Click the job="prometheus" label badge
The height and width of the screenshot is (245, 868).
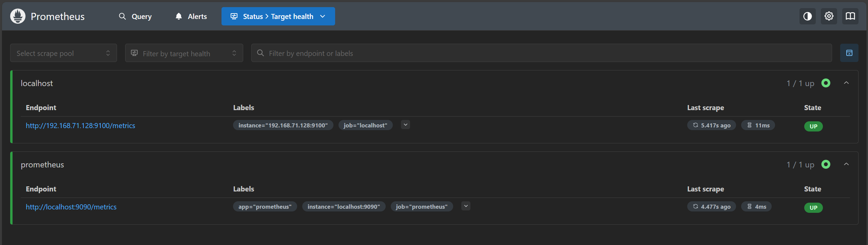[422, 206]
